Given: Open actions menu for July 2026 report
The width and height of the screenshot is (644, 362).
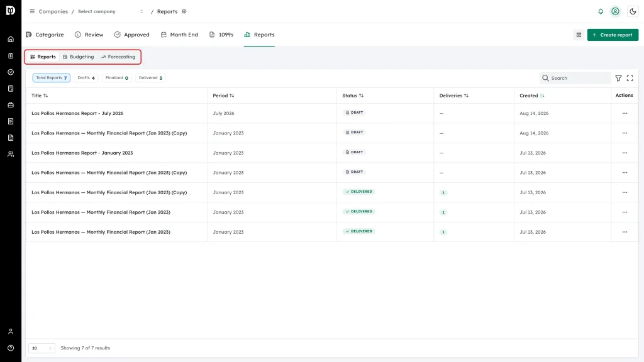Looking at the screenshot, I should [625, 113].
